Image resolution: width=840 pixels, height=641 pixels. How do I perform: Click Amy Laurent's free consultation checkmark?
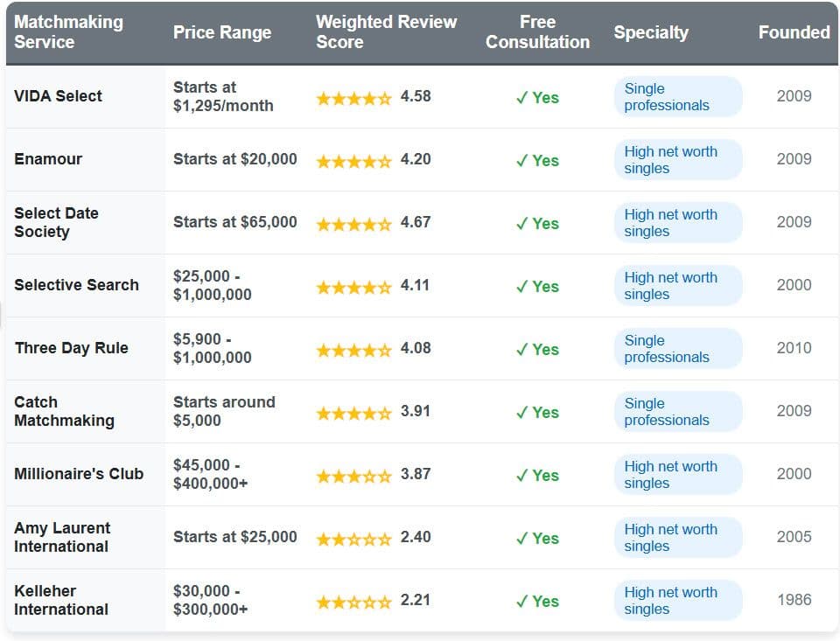pos(521,539)
